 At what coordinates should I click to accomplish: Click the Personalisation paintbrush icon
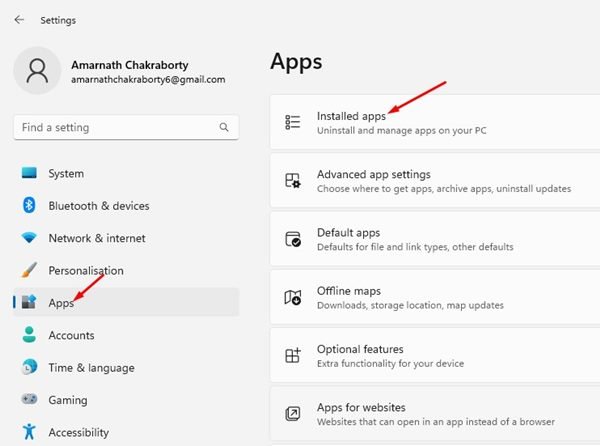(x=29, y=270)
